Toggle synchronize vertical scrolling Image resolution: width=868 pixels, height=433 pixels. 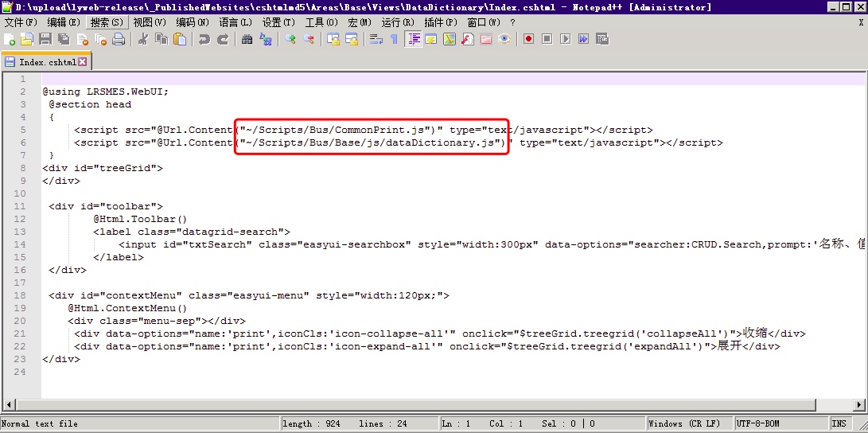(333, 39)
